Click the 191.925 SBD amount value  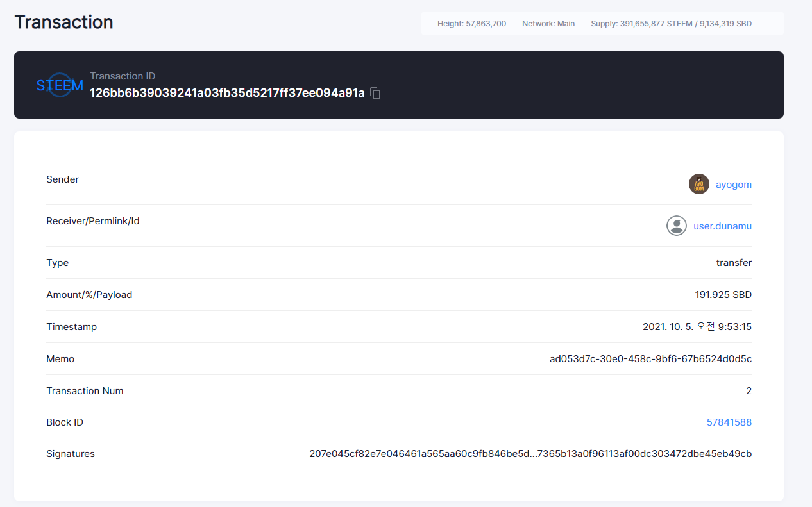pyautogui.click(x=723, y=295)
